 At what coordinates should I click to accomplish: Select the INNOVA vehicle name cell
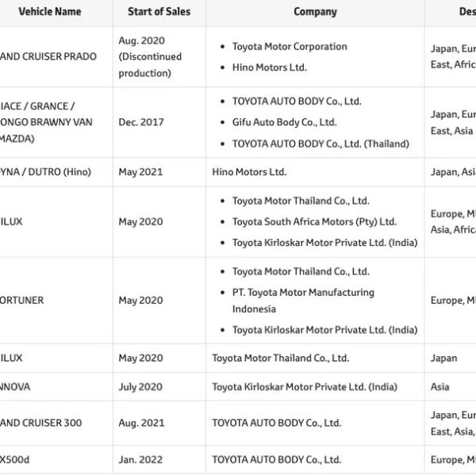(16, 387)
